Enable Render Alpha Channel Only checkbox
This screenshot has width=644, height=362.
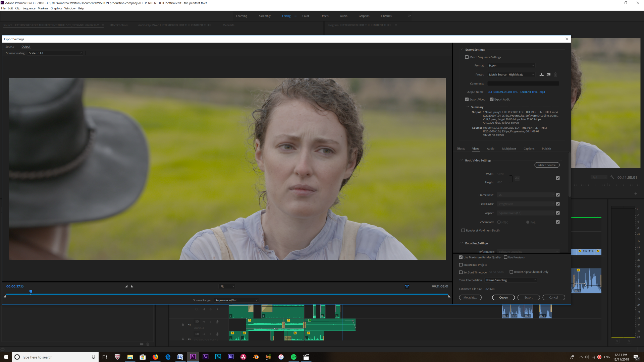(512, 272)
